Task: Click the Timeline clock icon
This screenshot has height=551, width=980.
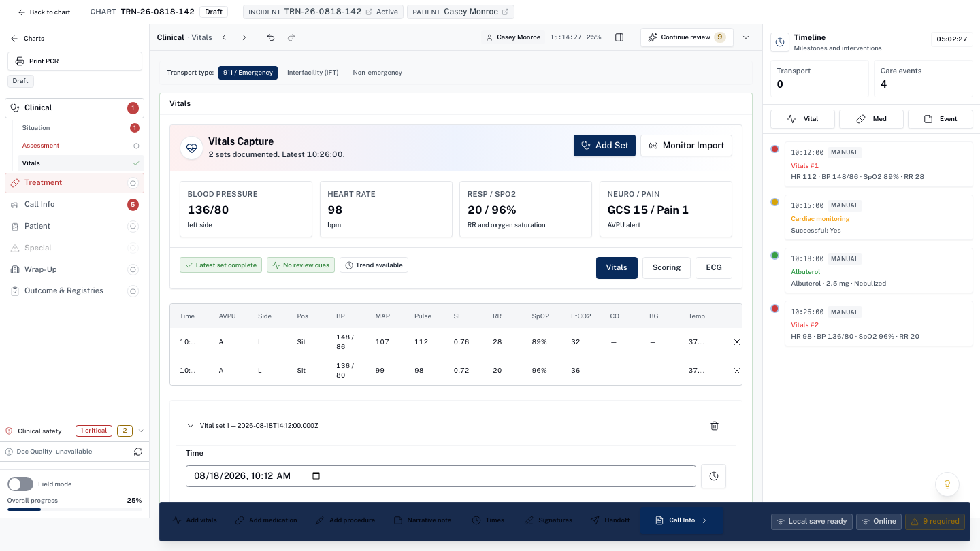Action: point(780,42)
